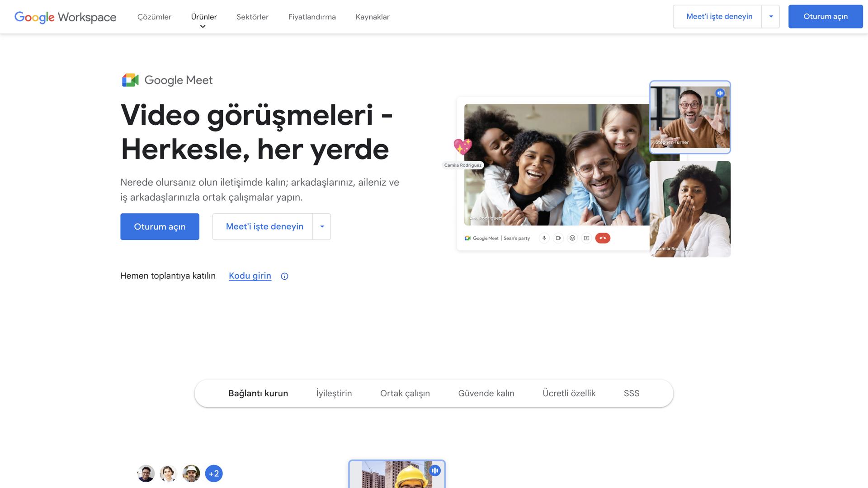Switch to the Güvende kalın tab
868x488 pixels.
tap(486, 393)
